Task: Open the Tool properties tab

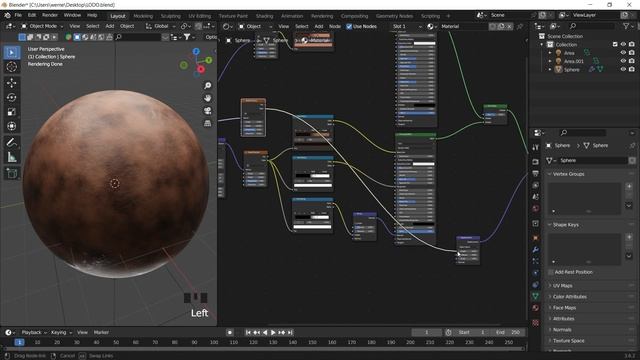Action: point(536,147)
